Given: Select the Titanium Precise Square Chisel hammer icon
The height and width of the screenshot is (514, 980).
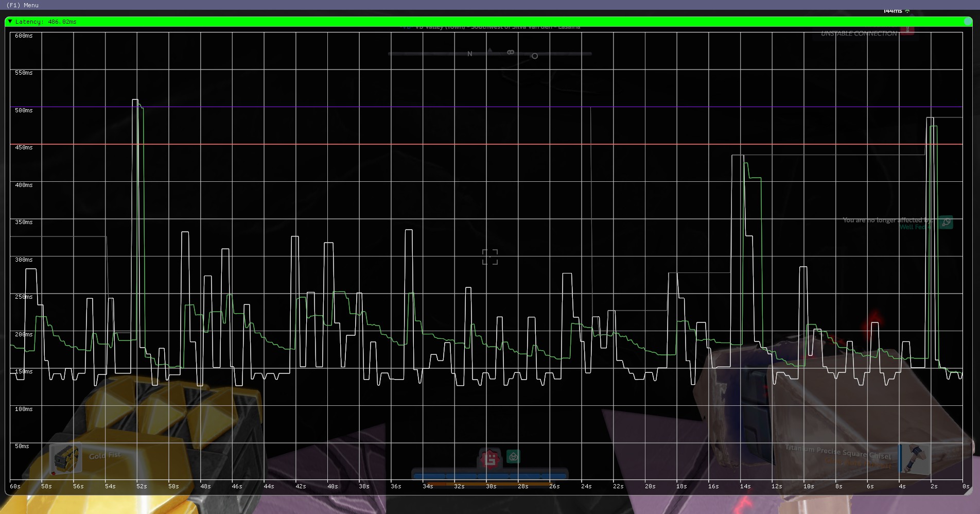Looking at the screenshot, I should 915,458.
